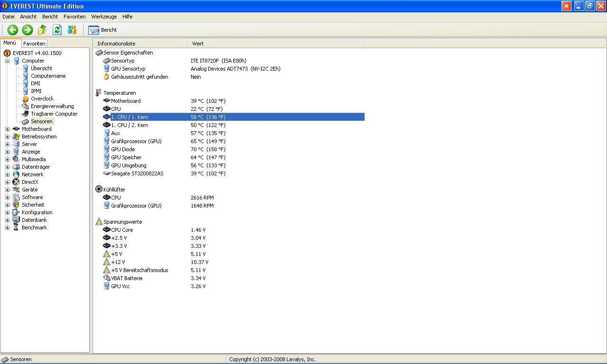
Task: Select Computername in the tree
Action: point(48,76)
